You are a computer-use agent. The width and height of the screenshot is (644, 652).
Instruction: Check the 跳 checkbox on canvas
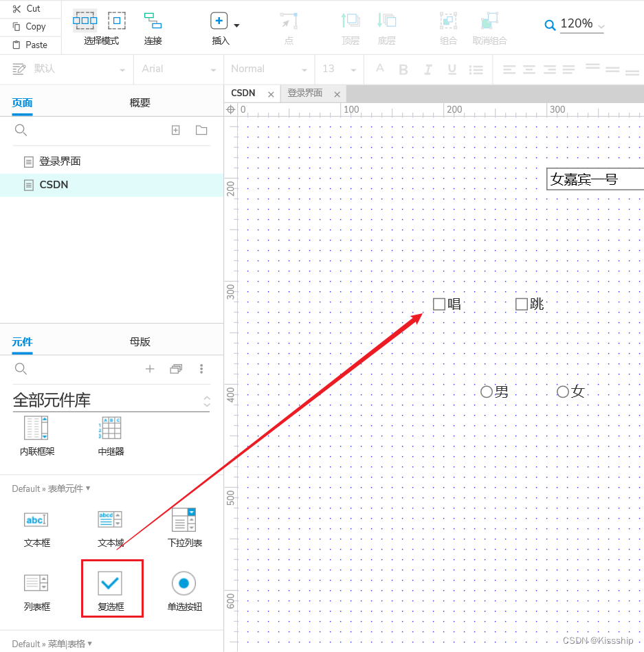pyautogui.click(x=522, y=304)
